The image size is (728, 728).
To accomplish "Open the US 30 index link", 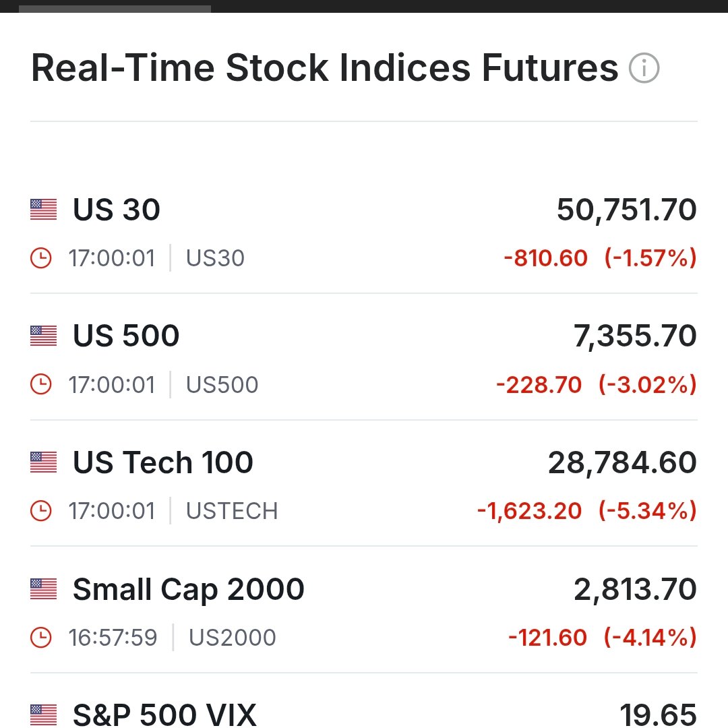I will pyautogui.click(x=117, y=210).
